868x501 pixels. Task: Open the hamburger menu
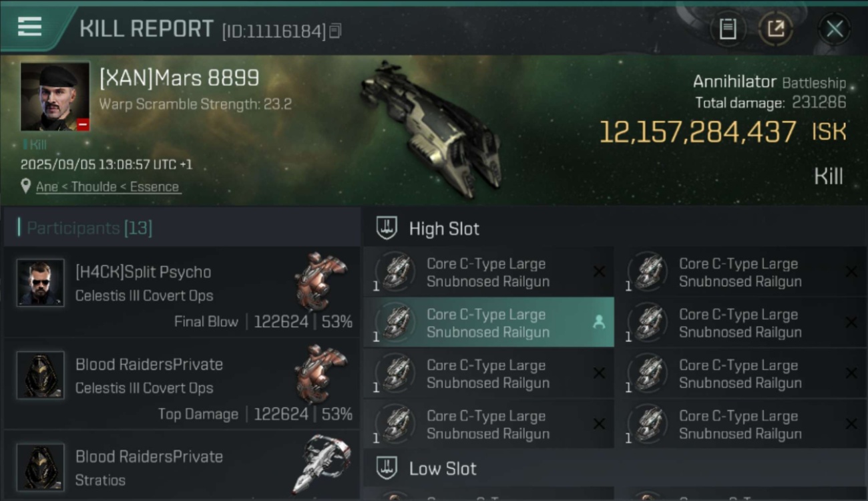(x=29, y=27)
